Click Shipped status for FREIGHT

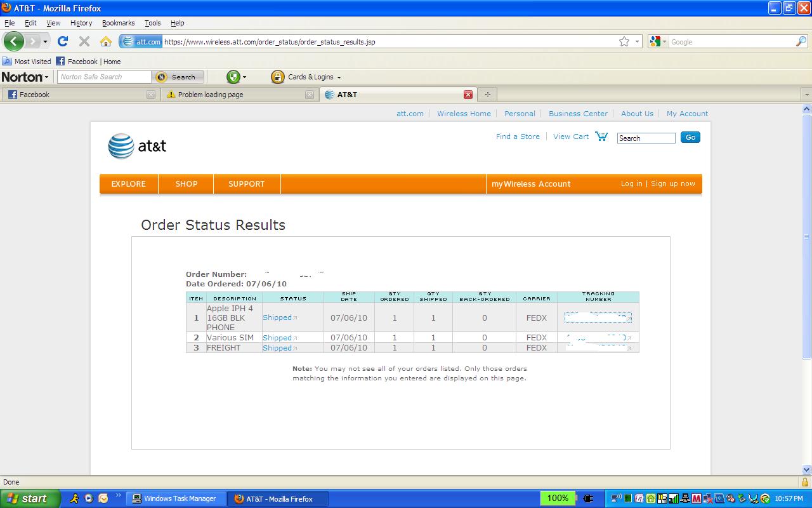pos(277,348)
